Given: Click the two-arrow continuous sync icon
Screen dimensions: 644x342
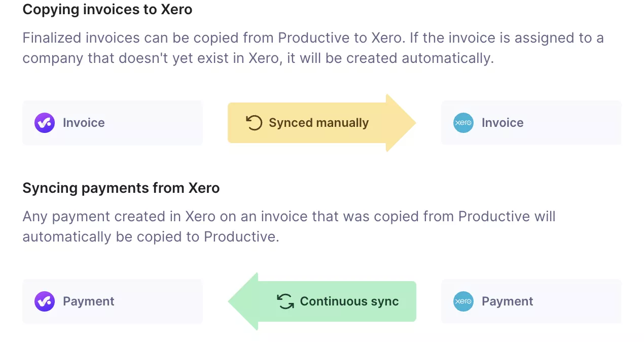Looking at the screenshot, I should [285, 301].
